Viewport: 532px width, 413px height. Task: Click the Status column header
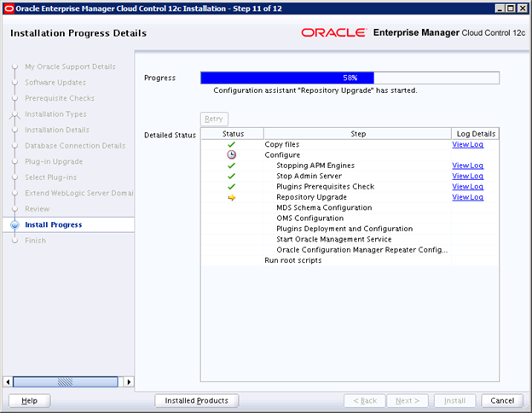(x=233, y=134)
